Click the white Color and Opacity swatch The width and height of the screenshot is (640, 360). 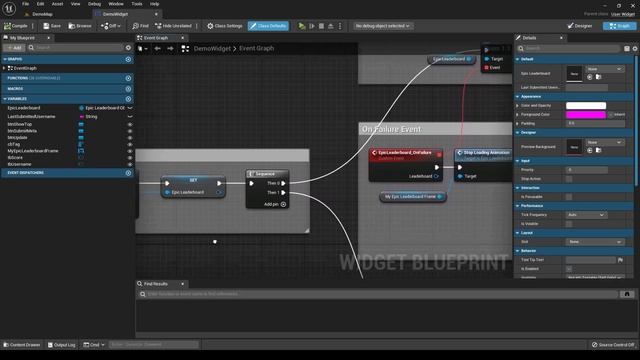point(586,105)
